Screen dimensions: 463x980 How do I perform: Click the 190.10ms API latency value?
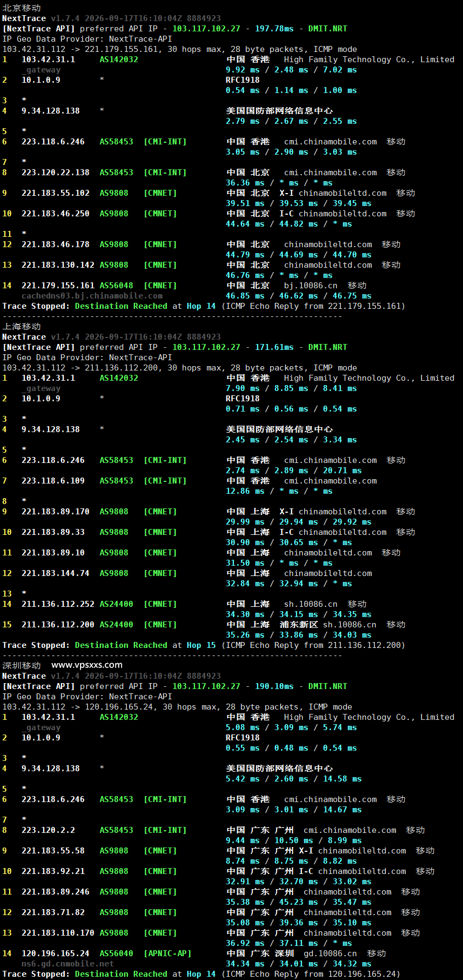[274, 686]
